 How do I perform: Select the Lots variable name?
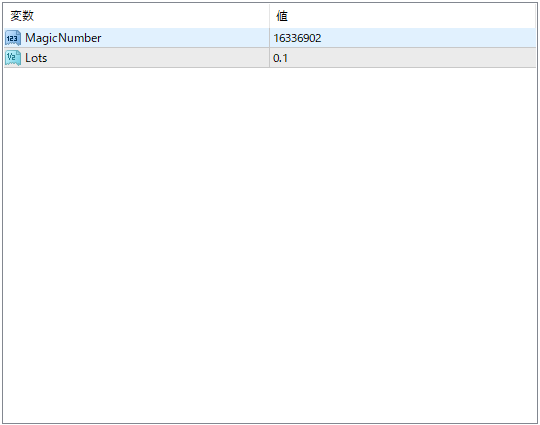[x=36, y=58]
